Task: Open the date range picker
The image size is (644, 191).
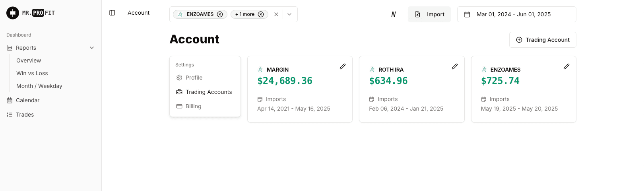Action: coord(517,14)
